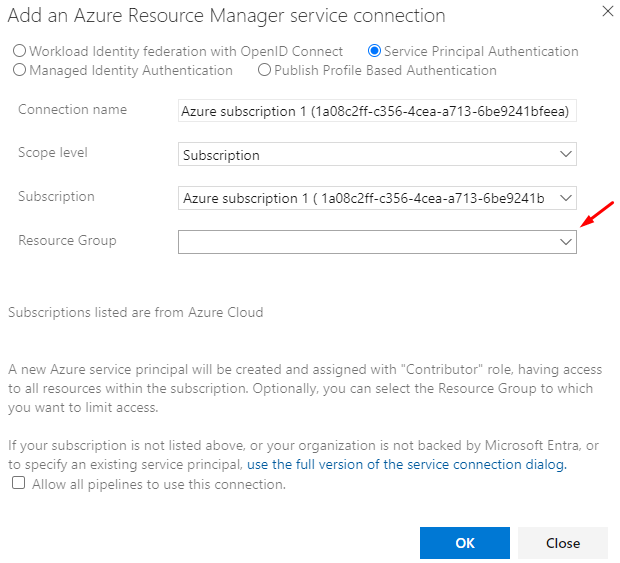Click the Scope level field label
This screenshot has height=563, width=620.
click(53, 153)
